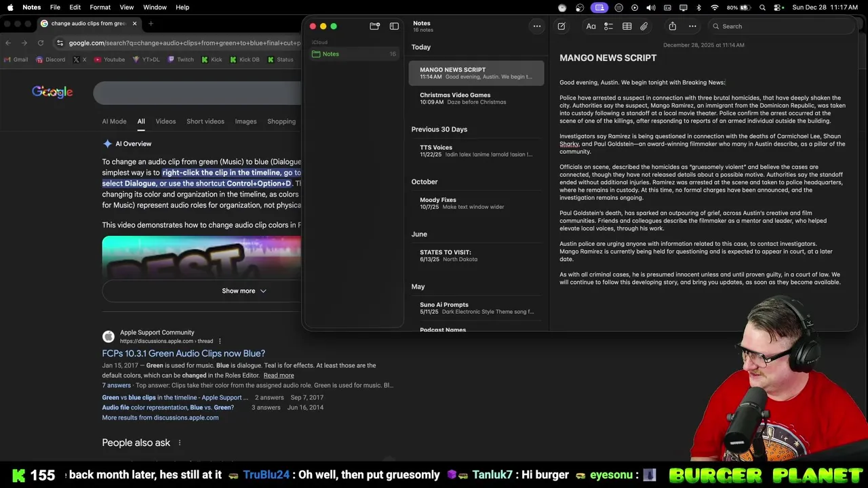The width and height of the screenshot is (868, 488).
Task: Open the Aa text format menu
Action: (x=591, y=26)
